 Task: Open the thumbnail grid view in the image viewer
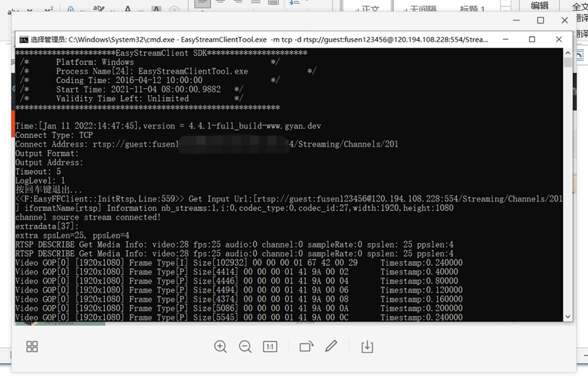coord(32,347)
